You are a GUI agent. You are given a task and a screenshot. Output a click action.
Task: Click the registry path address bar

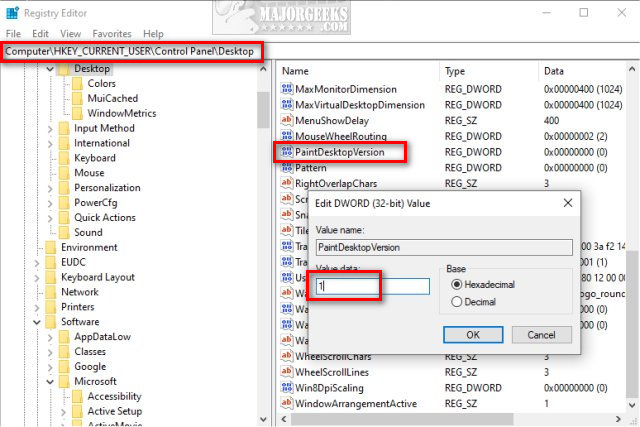click(132, 51)
